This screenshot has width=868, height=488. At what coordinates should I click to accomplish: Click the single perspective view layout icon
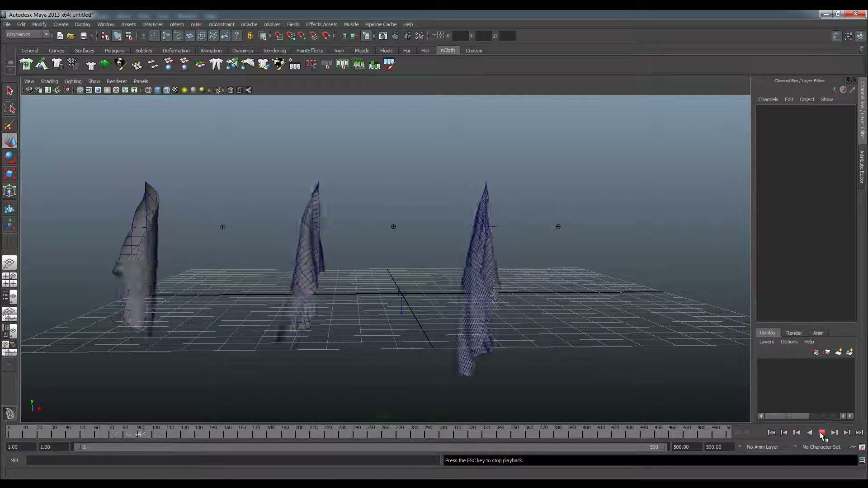pyautogui.click(x=9, y=263)
